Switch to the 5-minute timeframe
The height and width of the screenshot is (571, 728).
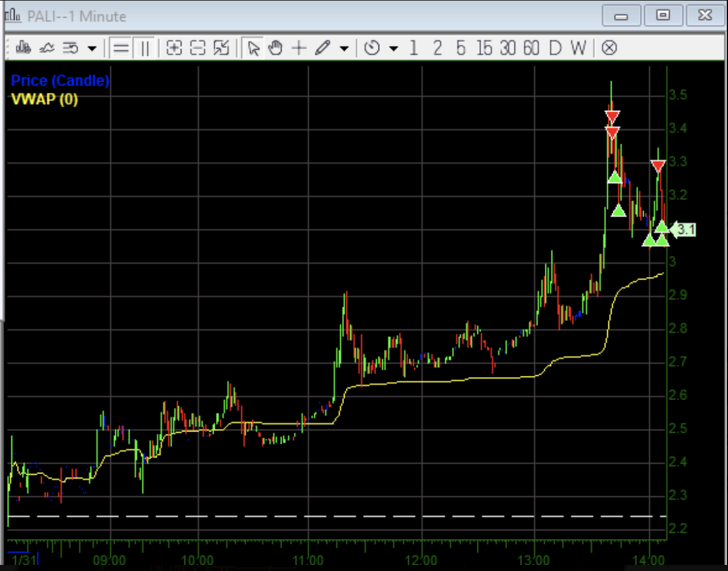461,48
